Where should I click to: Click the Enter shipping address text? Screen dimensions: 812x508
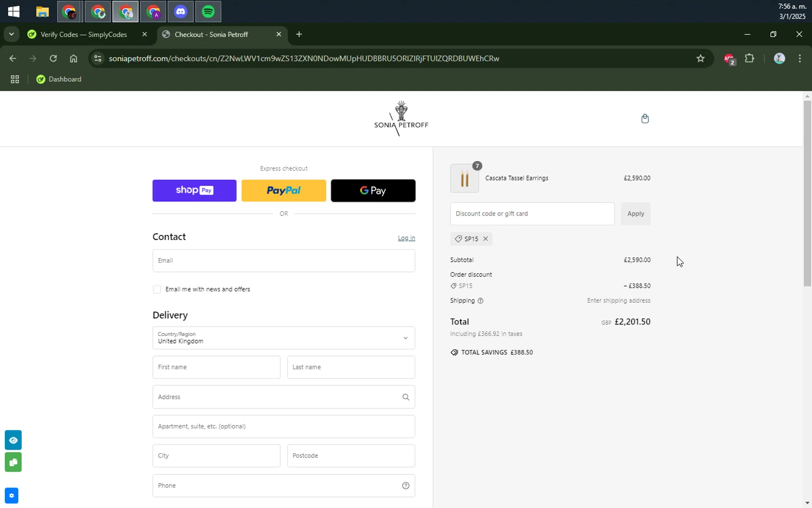[x=619, y=301]
